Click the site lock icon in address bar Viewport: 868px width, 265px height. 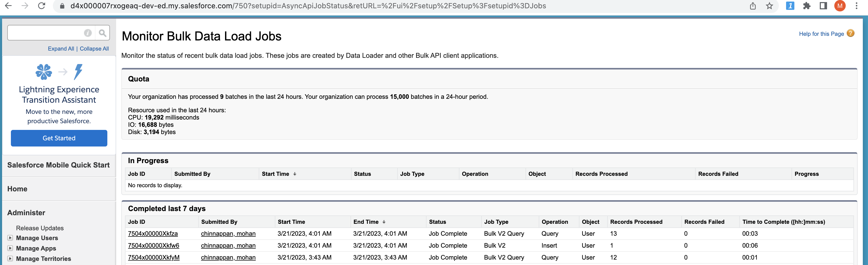pyautogui.click(x=62, y=6)
